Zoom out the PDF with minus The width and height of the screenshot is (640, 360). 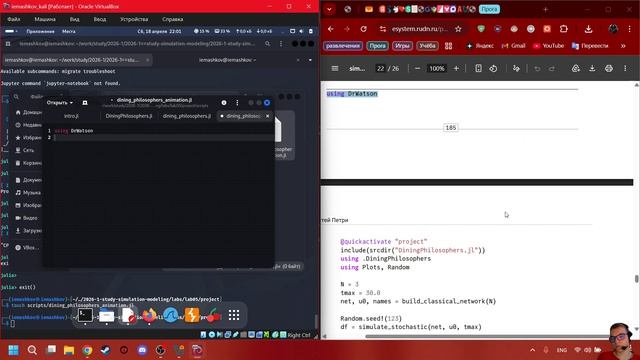click(417, 69)
